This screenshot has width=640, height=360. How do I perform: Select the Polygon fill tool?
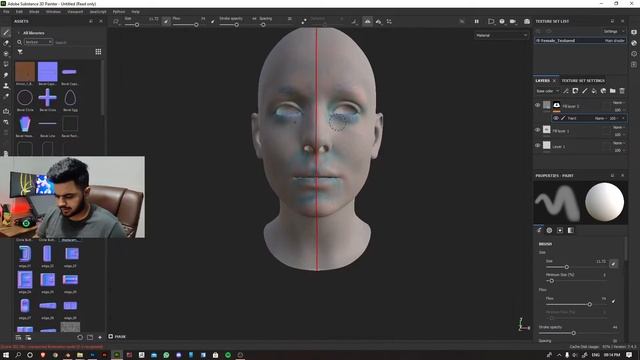6,64
